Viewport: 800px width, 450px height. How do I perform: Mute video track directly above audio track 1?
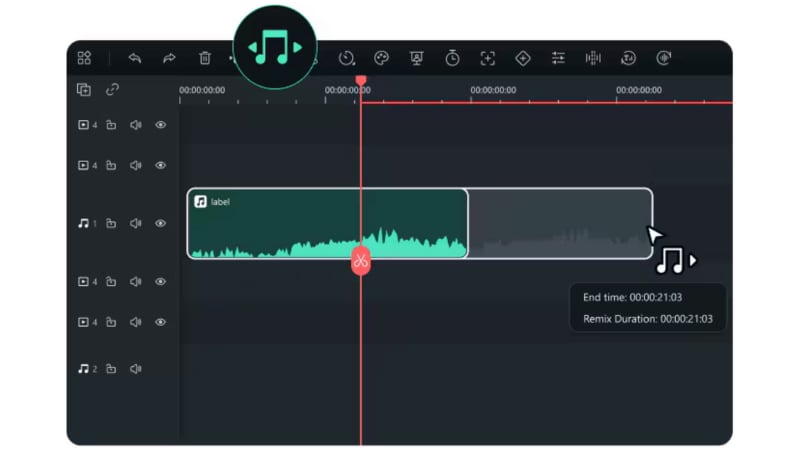tap(135, 165)
